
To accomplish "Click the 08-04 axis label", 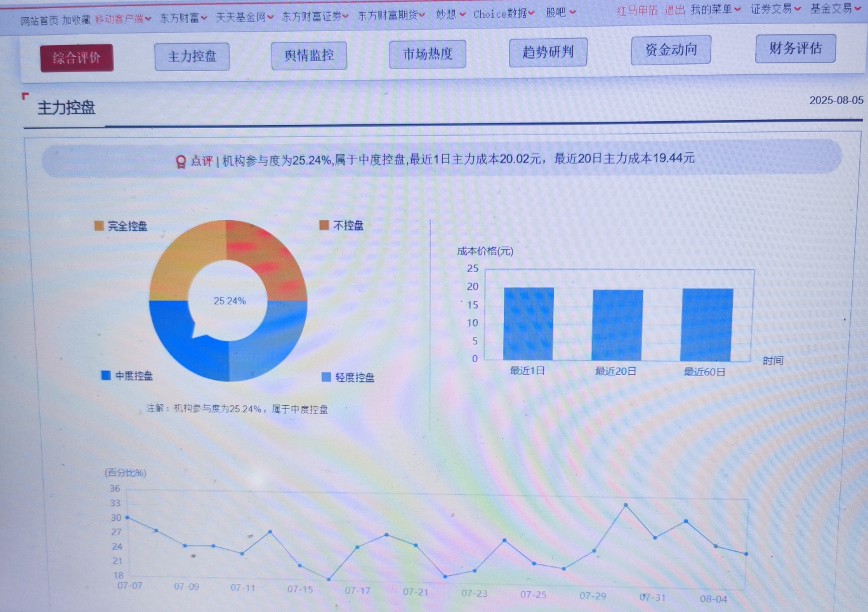I will 714,599.
